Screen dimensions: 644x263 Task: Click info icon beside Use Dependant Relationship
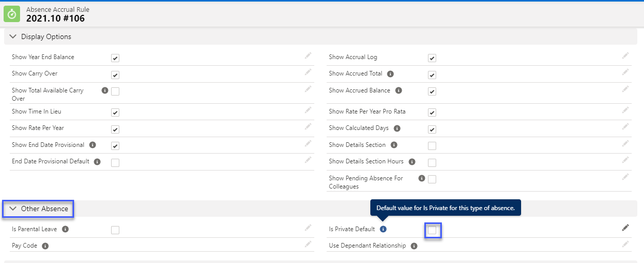[x=414, y=246]
